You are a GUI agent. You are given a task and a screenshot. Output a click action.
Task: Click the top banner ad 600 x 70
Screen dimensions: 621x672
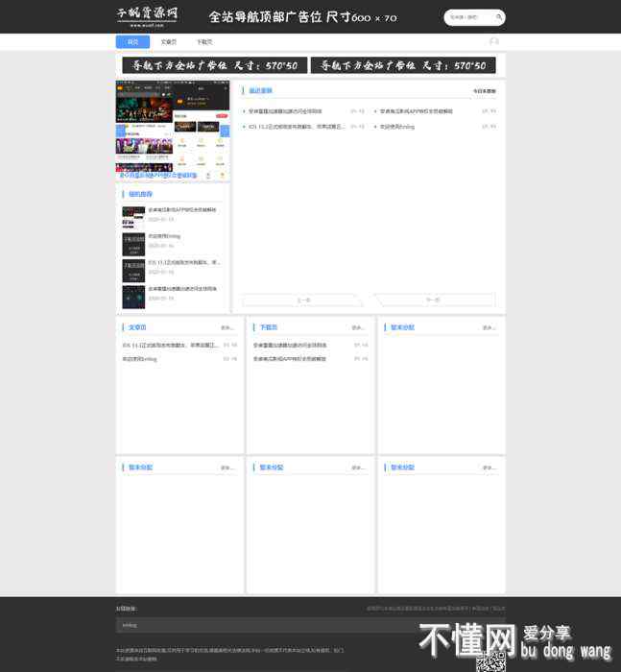point(302,17)
